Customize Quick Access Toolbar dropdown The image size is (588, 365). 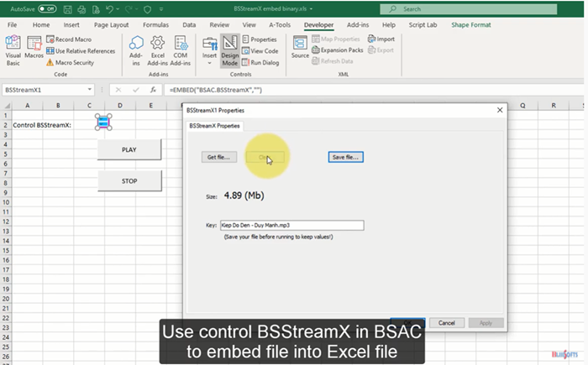(161, 9)
